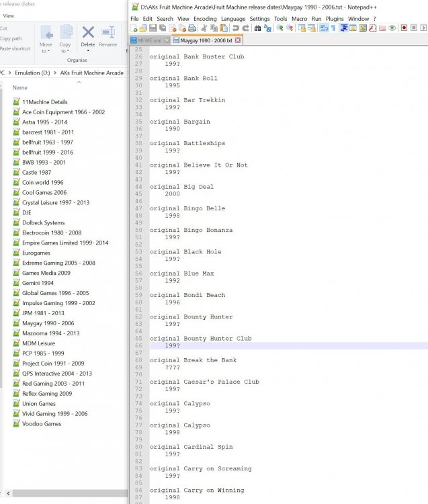The height and width of the screenshot is (504, 428).
Task: Print the document with the printer icon
Action: click(x=192, y=28)
